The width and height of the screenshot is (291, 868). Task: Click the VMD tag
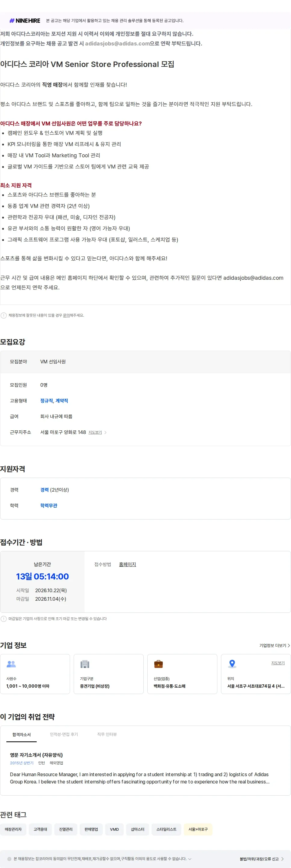point(114,829)
